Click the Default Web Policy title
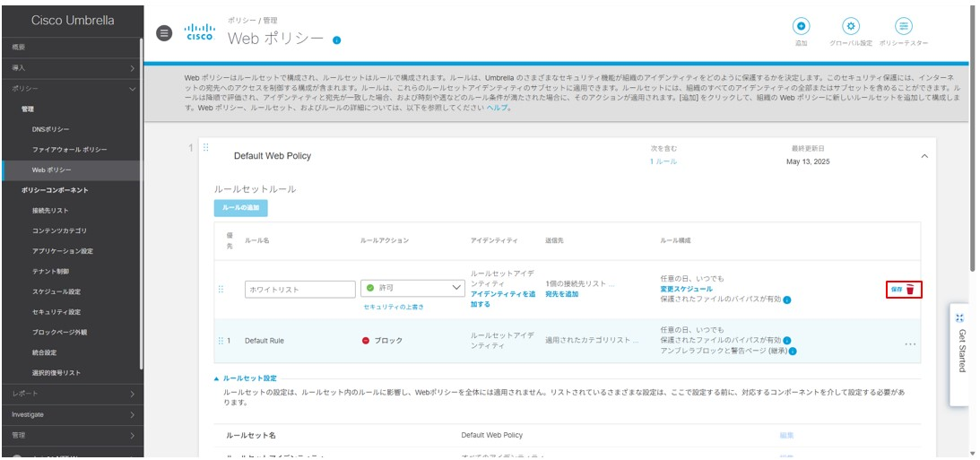 pyautogui.click(x=273, y=156)
